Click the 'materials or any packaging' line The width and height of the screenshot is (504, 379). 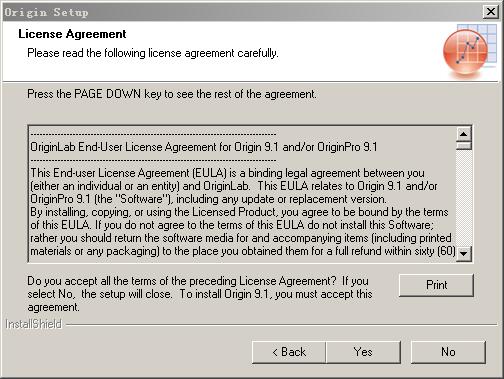243,251
